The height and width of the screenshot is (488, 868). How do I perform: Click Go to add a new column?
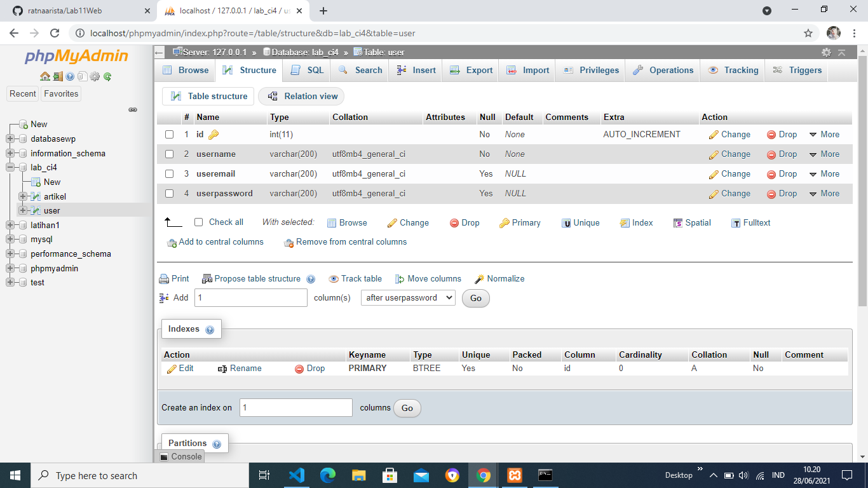[x=475, y=298]
